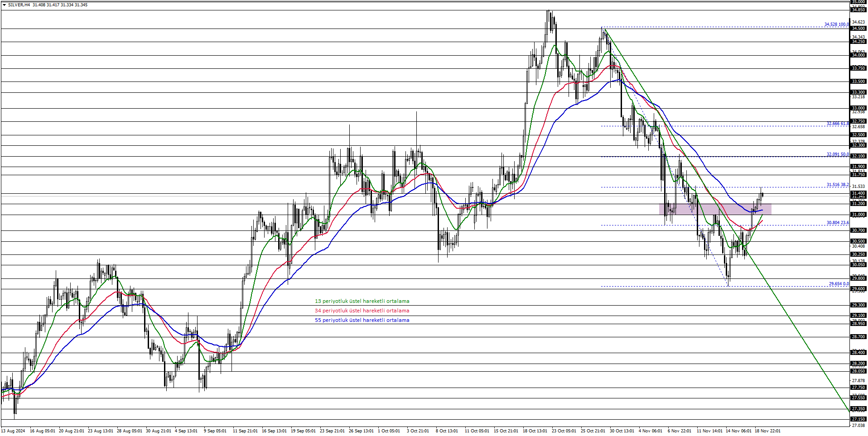Image resolution: width=868 pixels, height=436 pixels.
Task: Click the 29.600 horizontal line price tag
Action: point(858,289)
